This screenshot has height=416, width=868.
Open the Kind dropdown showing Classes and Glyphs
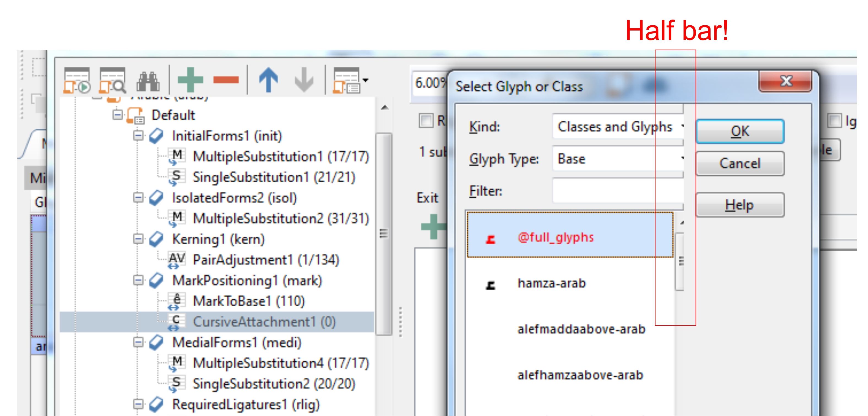[618, 127]
